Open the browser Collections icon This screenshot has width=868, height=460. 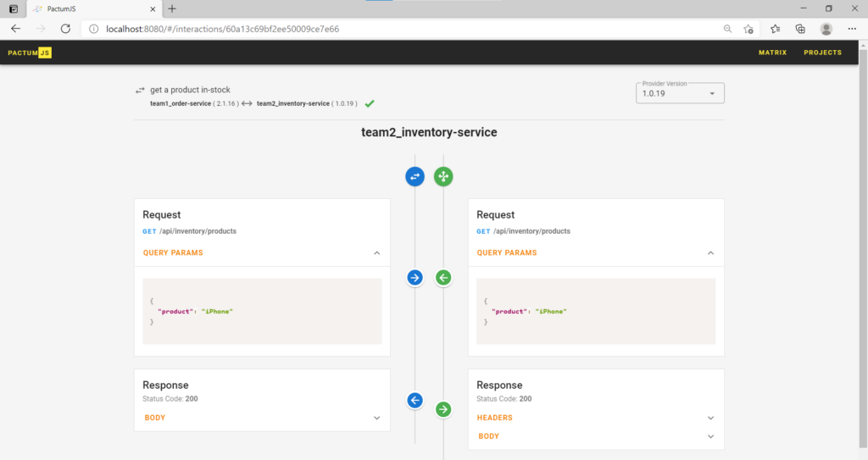tap(800, 29)
